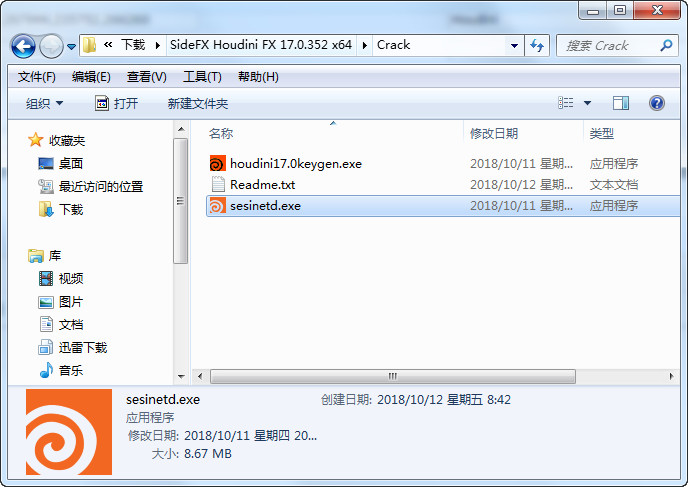This screenshot has height=487, width=688.
Task: Click the back navigation arrow button
Action: pyautogui.click(x=23, y=46)
